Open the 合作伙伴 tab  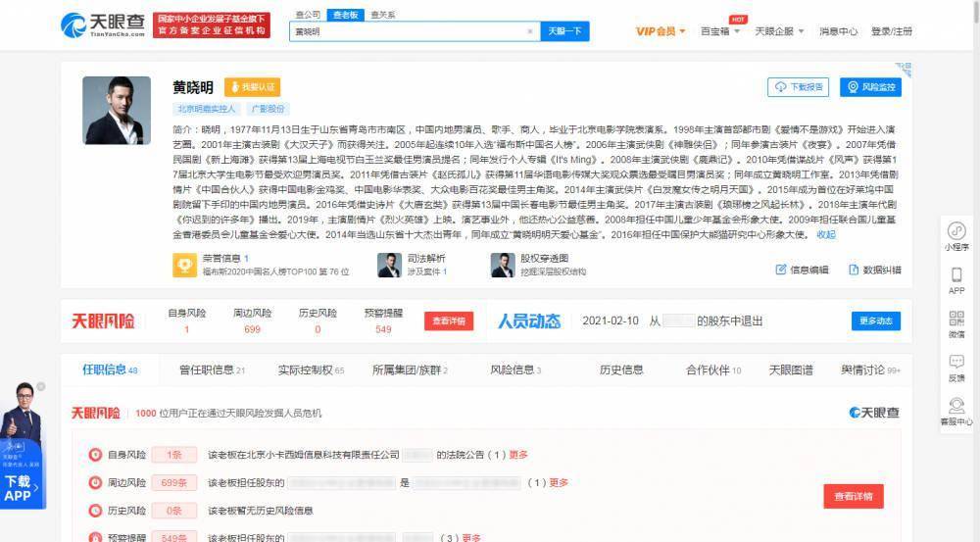(x=713, y=370)
